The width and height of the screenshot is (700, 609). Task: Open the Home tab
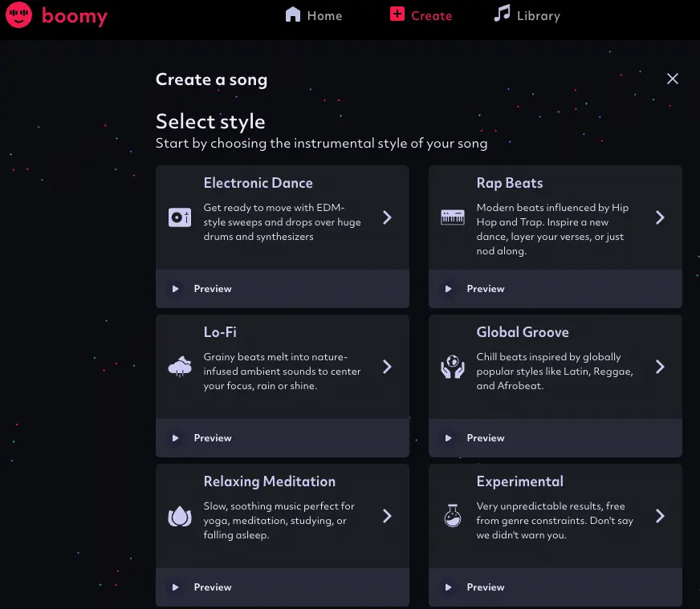tap(313, 15)
